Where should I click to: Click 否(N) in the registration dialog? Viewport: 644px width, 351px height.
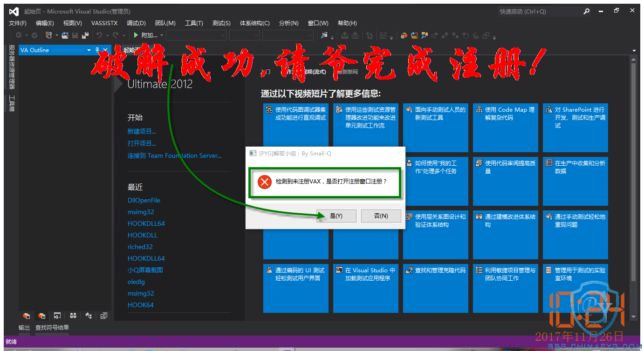tap(381, 216)
